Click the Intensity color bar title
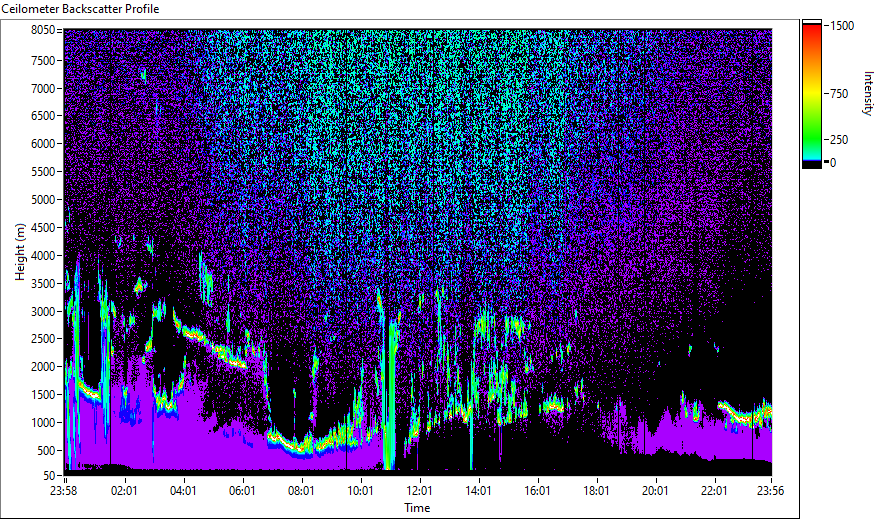The width and height of the screenshot is (878, 519). [868, 93]
